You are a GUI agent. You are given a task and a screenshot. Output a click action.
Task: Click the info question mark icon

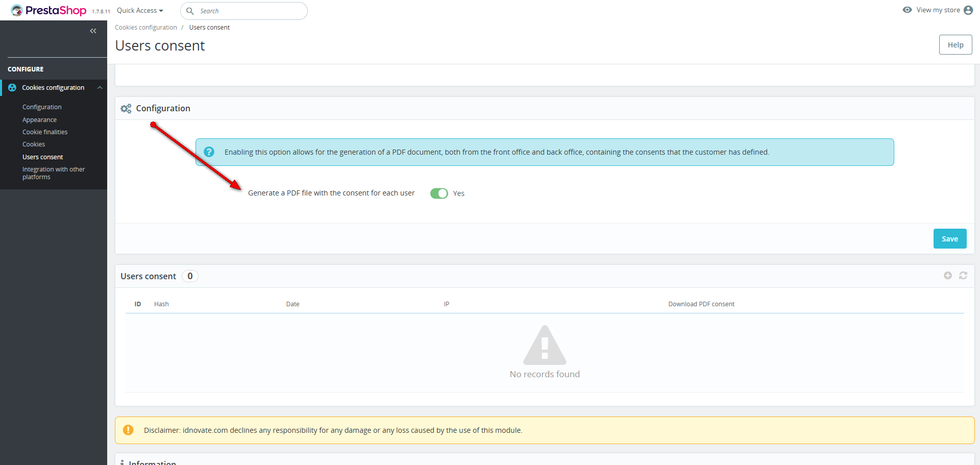(209, 152)
